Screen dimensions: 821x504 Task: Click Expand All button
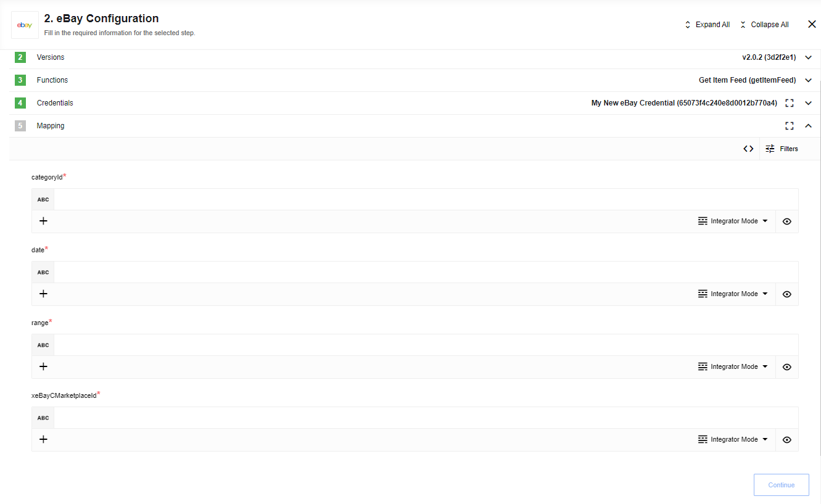[x=707, y=25]
